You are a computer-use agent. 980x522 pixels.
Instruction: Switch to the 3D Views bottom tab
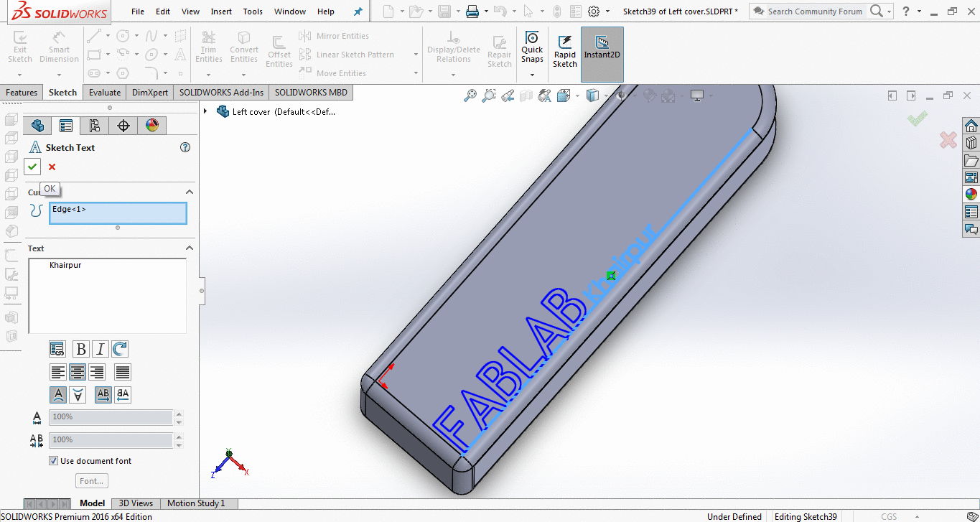(136, 503)
